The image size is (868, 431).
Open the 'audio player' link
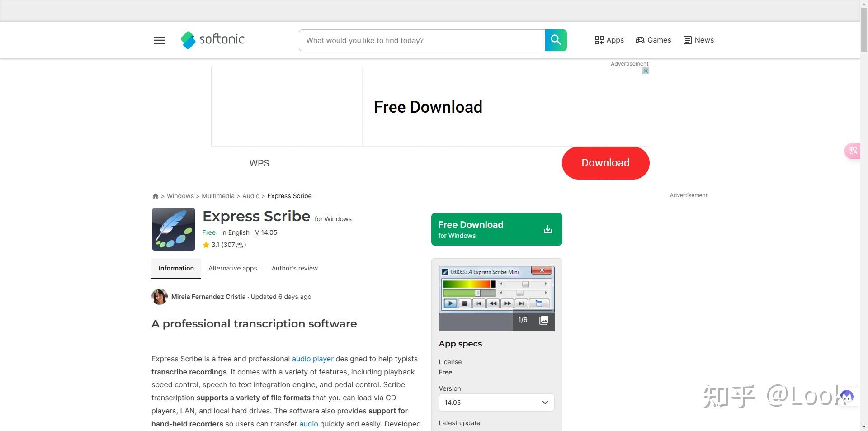313,359
